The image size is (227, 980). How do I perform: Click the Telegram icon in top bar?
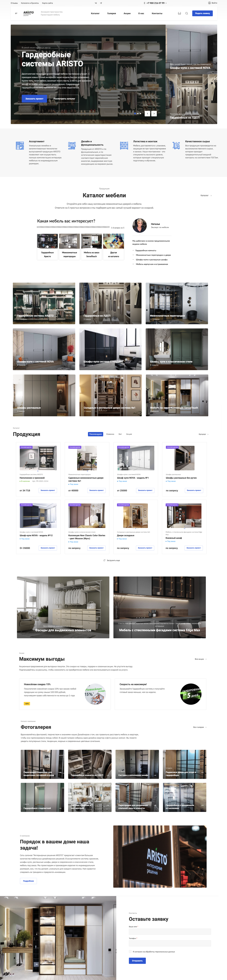point(101,3)
